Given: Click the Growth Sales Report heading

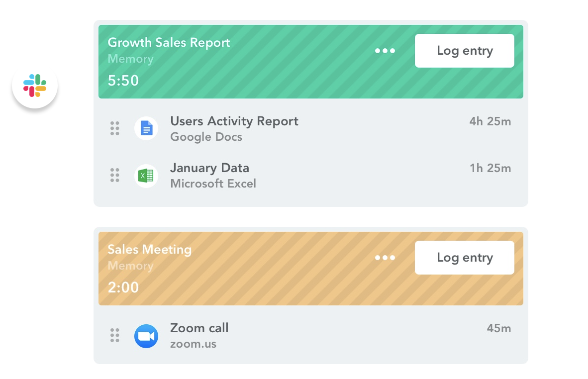Looking at the screenshot, I should click(x=169, y=43).
